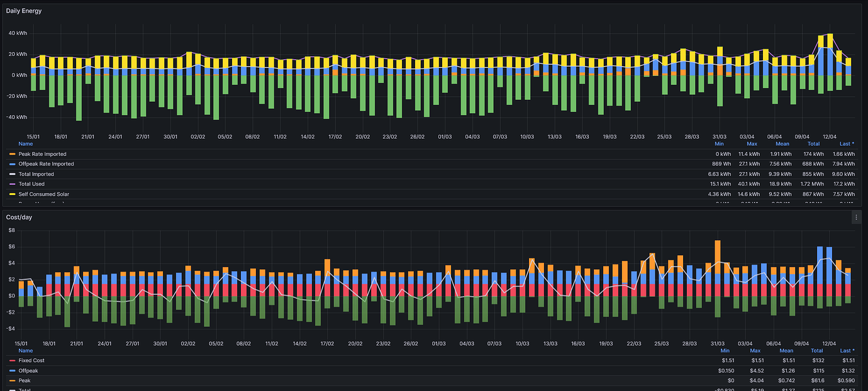868x391 pixels.
Task: Toggle Total Imported series in legend
Action: point(36,174)
